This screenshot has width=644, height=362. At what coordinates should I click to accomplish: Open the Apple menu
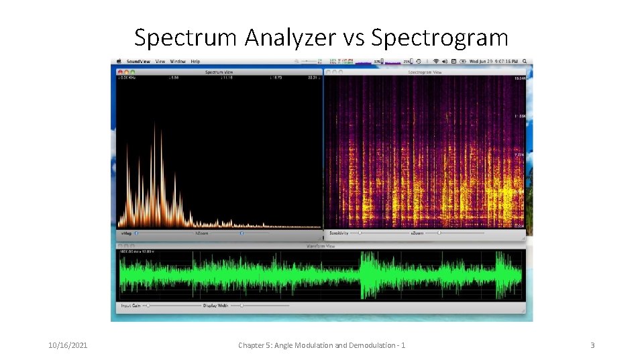pyautogui.click(x=119, y=61)
